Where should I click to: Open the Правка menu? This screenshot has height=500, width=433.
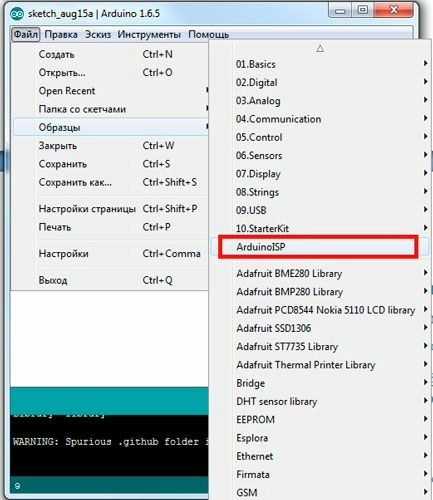pyautogui.click(x=61, y=35)
